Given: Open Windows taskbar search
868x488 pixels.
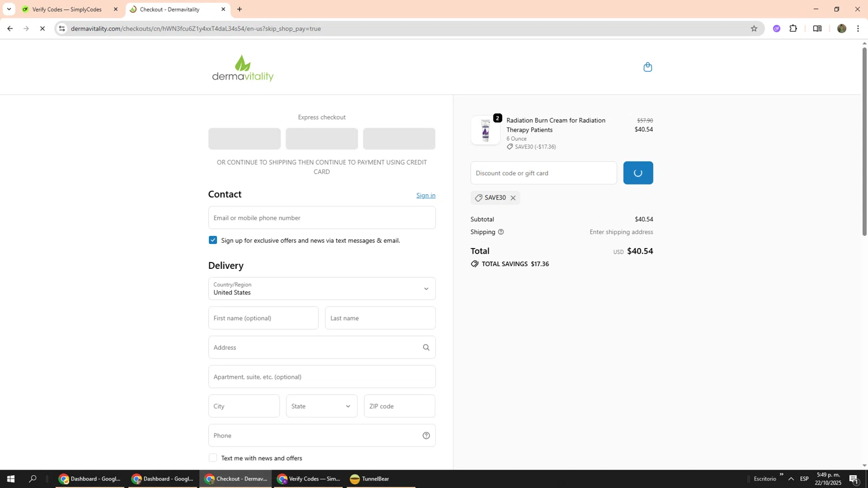Looking at the screenshot, I should 33,479.
